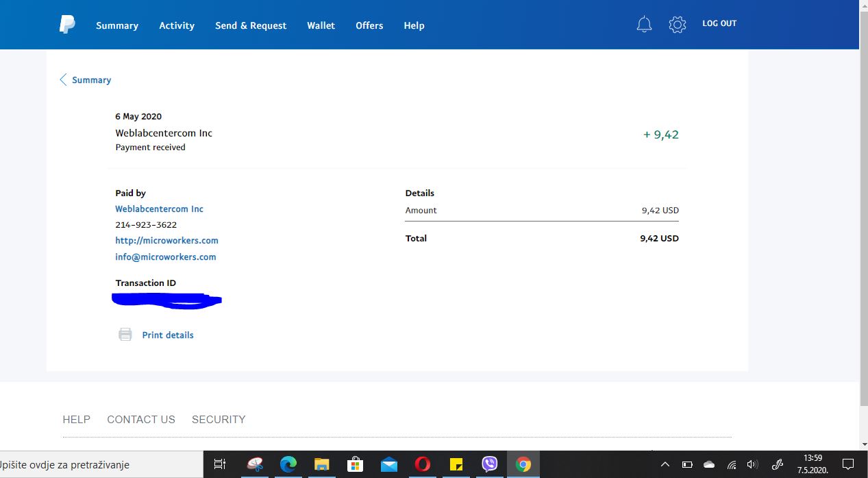Select the Total 9,42 USD value
This screenshot has width=868, height=478.
(659, 238)
